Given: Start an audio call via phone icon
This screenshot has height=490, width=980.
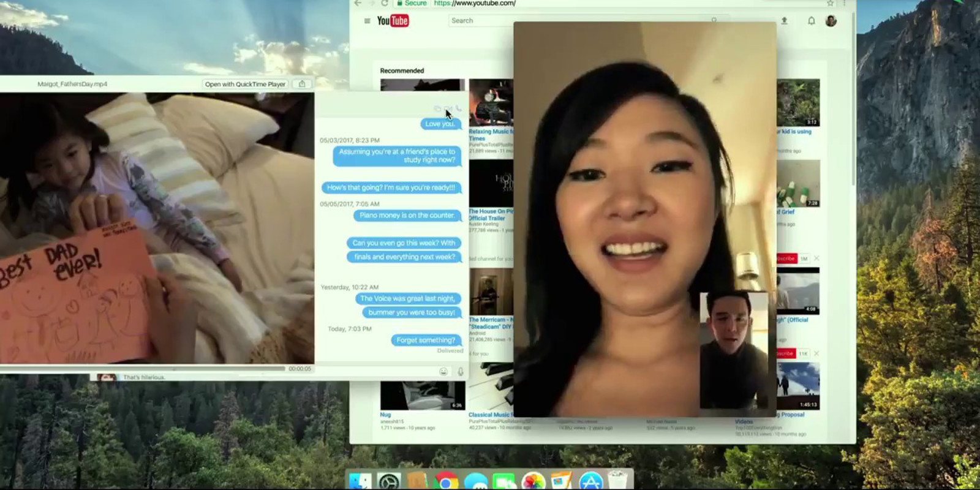Looking at the screenshot, I should pyautogui.click(x=459, y=109).
